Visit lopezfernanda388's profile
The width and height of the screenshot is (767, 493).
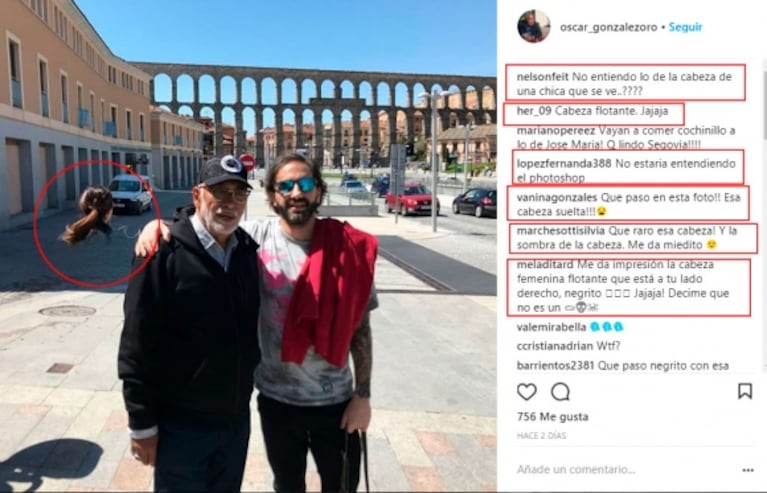pyautogui.click(x=564, y=163)
